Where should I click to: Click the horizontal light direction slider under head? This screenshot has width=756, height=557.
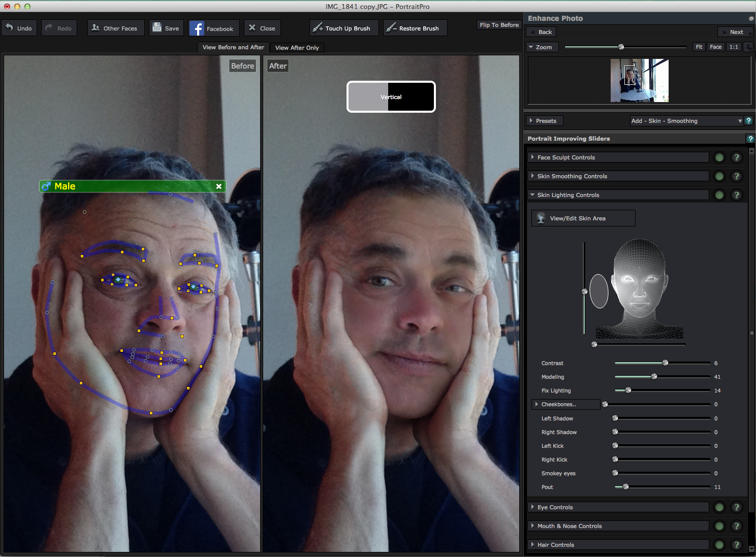(x=639, y=345)
